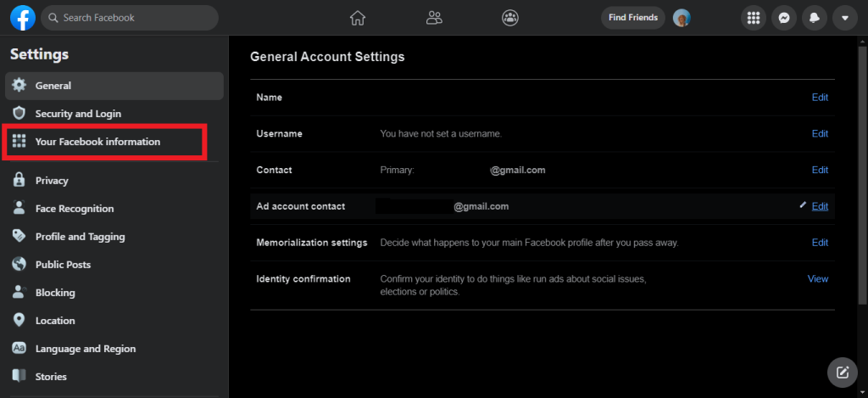The width and height of the screenshot is (868, 398).
Task: Open the Friends icon in top bar
Action: [x=434, y=18]
